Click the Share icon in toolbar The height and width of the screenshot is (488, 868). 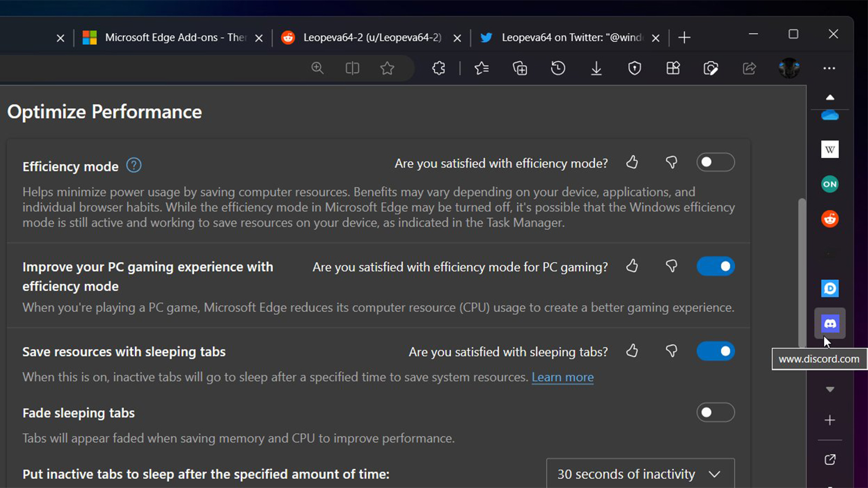point(749,68)
